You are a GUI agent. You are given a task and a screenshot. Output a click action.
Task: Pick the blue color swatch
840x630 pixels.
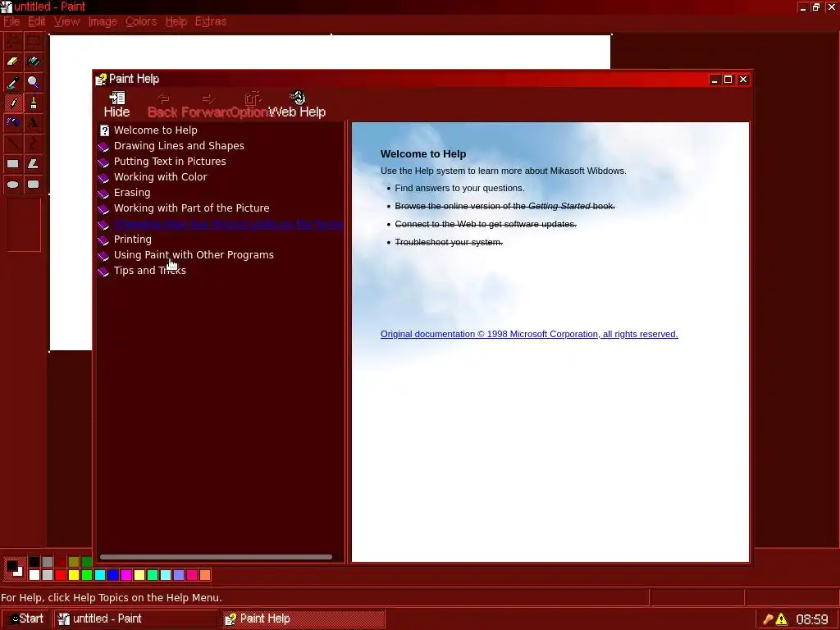tap(112, 575)
